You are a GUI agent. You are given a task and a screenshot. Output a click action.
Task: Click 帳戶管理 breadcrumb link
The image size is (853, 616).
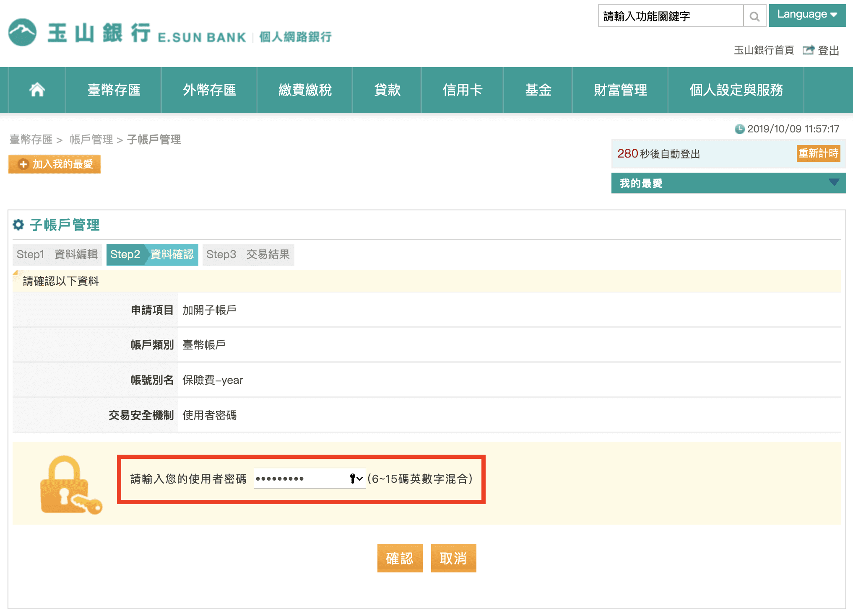pyautogui.click(x=91, y=140)
